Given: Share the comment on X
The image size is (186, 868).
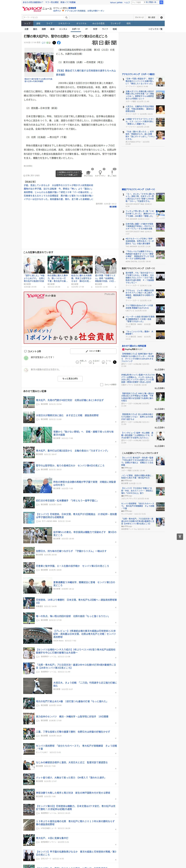Looking at the screenshot, I should click(115, 362).
